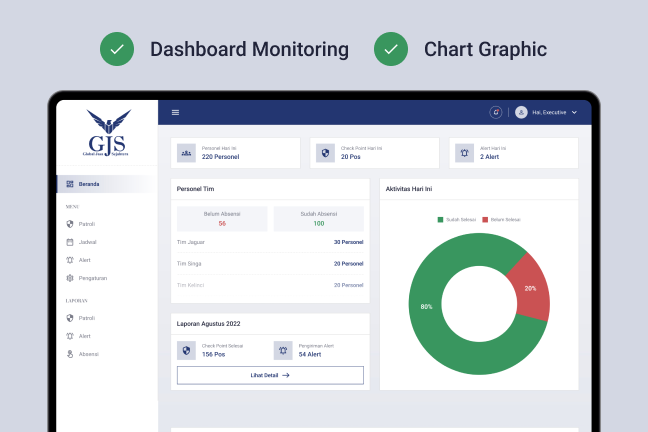The height and width of the screenshot is (432, 648).
Task: Open Beranda in the sidebar
Action: [107, 184]
